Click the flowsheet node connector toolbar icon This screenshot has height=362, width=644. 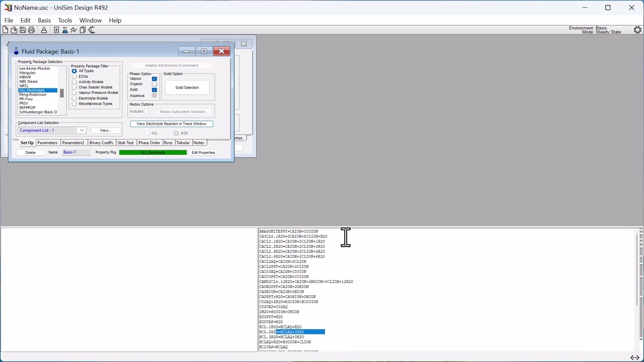click(x=92, y=30)
